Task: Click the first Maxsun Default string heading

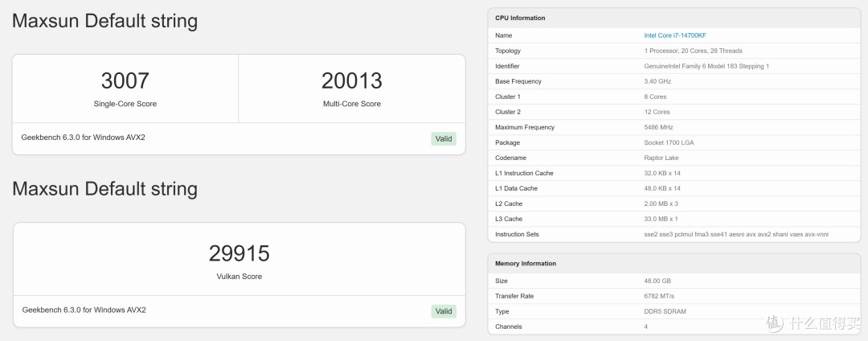Action: 104,21
